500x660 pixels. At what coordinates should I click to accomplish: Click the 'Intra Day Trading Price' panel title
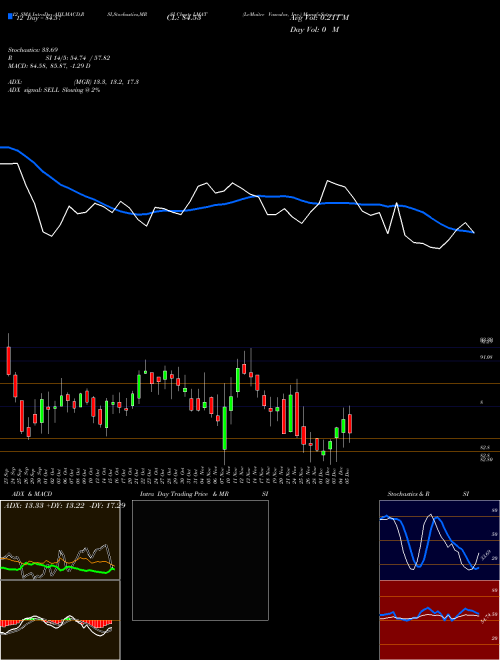click(x=174, y=494)
